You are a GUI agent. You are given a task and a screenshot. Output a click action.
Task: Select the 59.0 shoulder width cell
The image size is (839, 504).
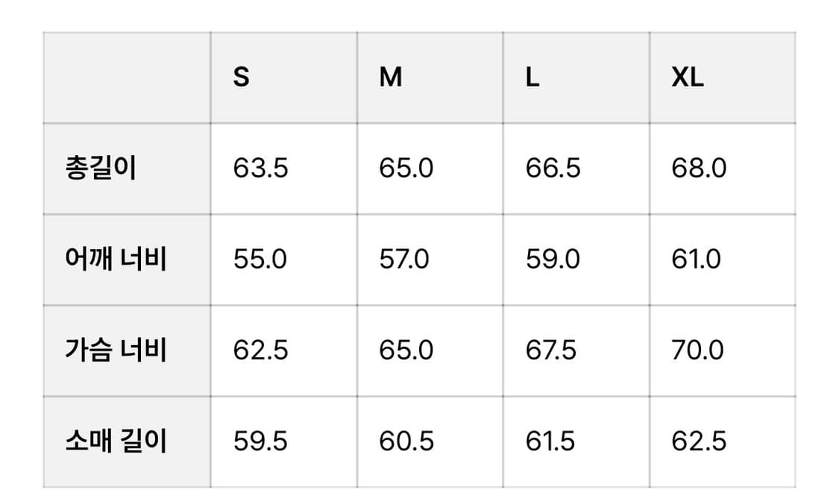point(553,259)
